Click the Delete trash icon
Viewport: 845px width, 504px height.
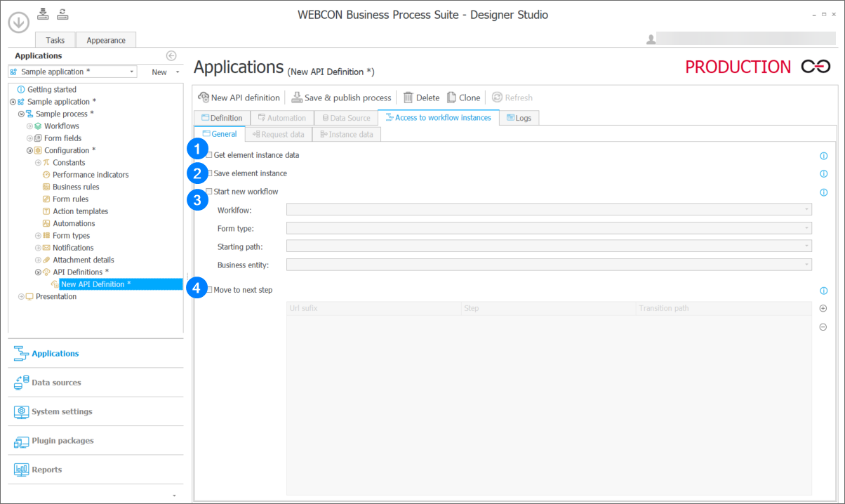(408, 98)
